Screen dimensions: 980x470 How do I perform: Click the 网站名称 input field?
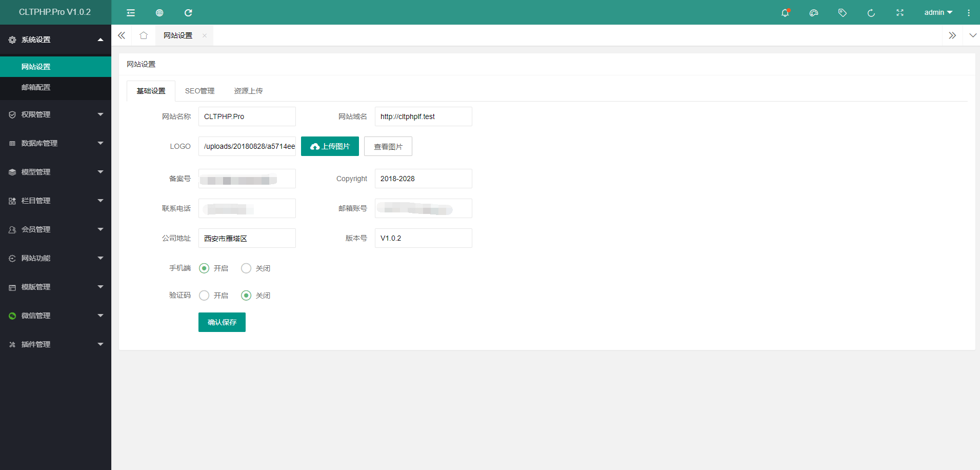click(x=247, y=116)
